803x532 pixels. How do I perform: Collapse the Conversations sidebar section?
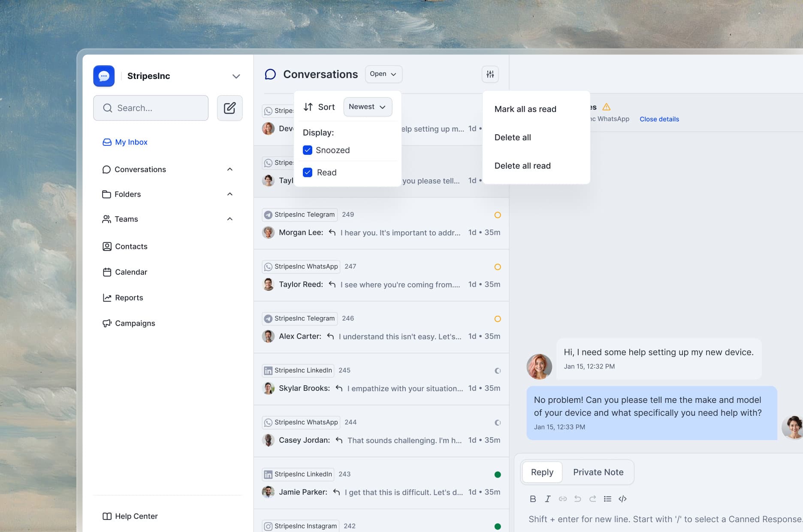tap(230, 169)
